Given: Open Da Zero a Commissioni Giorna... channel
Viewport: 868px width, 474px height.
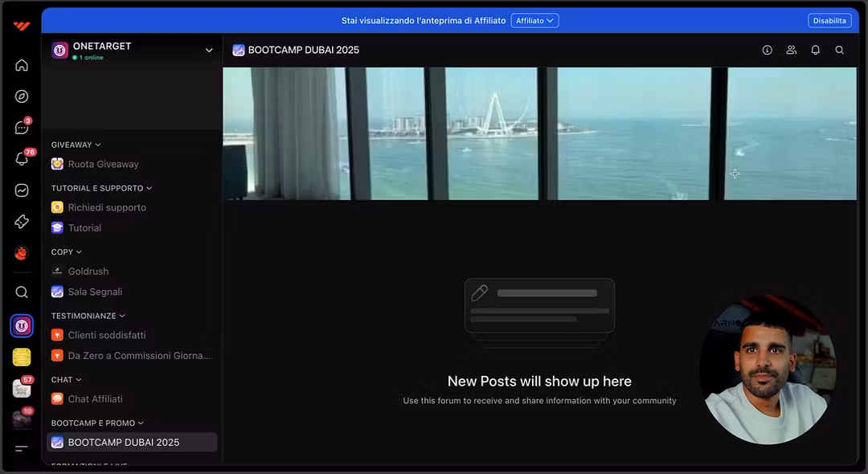Looking at the screenshot, I should tap(132, 356).
